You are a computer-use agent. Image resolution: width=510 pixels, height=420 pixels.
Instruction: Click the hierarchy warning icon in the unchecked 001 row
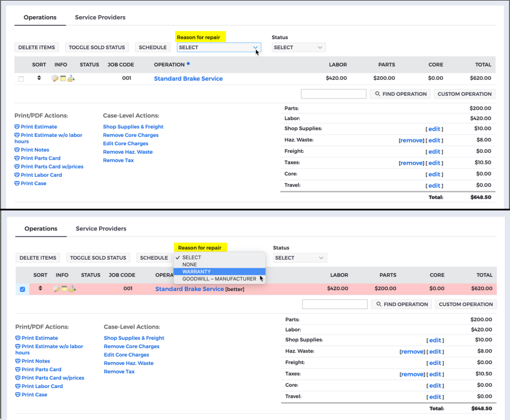71,78
